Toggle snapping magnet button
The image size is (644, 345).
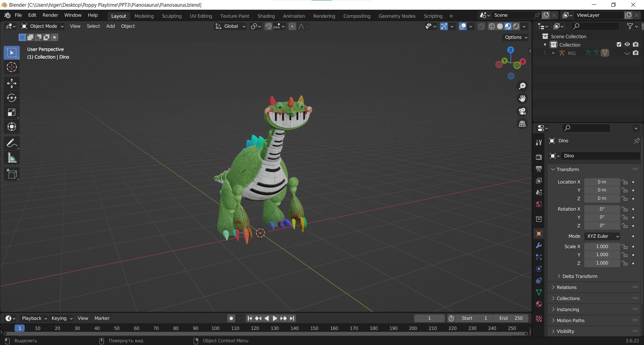click(x=268, y=26)
